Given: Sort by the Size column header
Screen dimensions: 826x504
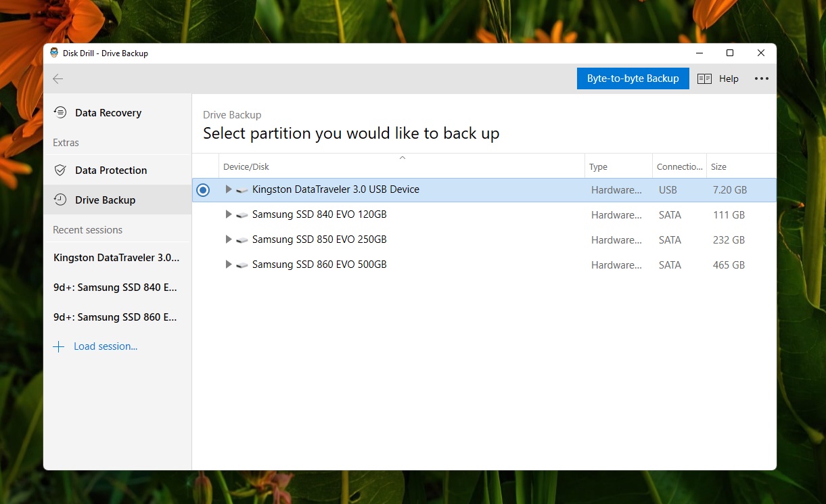Looking at the screenshot, I should pyautogui.click(x=741, y=166).
